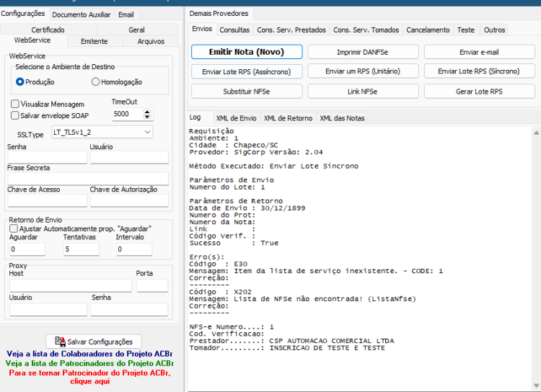Click the Proxy Host input field
Screen dimensions: 541x392
[x=71, y=285]
